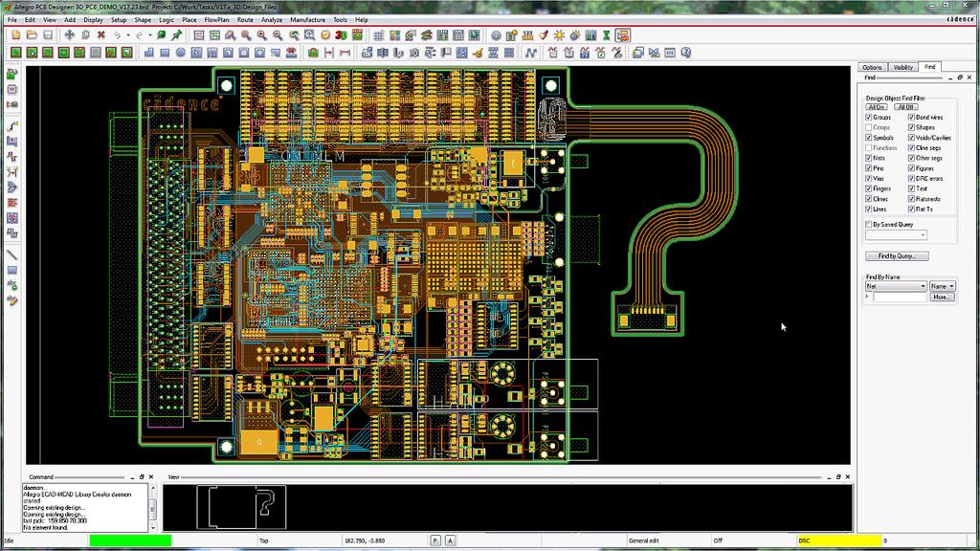Screen dimensions: 980x551
Task: Click the Save floppy disk icon
Action: (x=48, y=35)
